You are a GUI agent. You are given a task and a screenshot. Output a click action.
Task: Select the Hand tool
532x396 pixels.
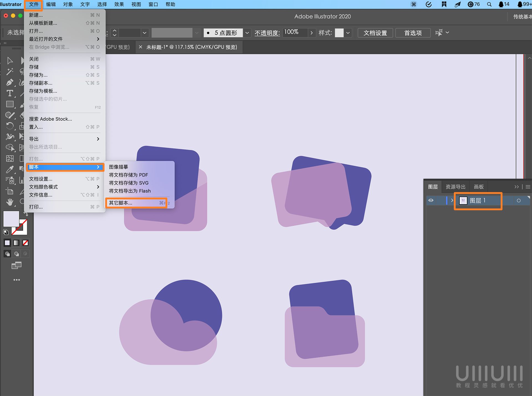coord(10,202)
